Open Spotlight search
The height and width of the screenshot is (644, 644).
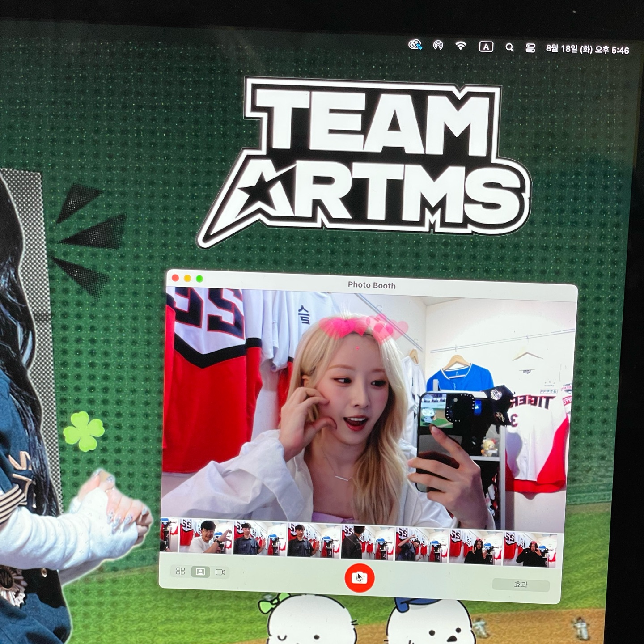pyautogui.click(x=509, y=47)
